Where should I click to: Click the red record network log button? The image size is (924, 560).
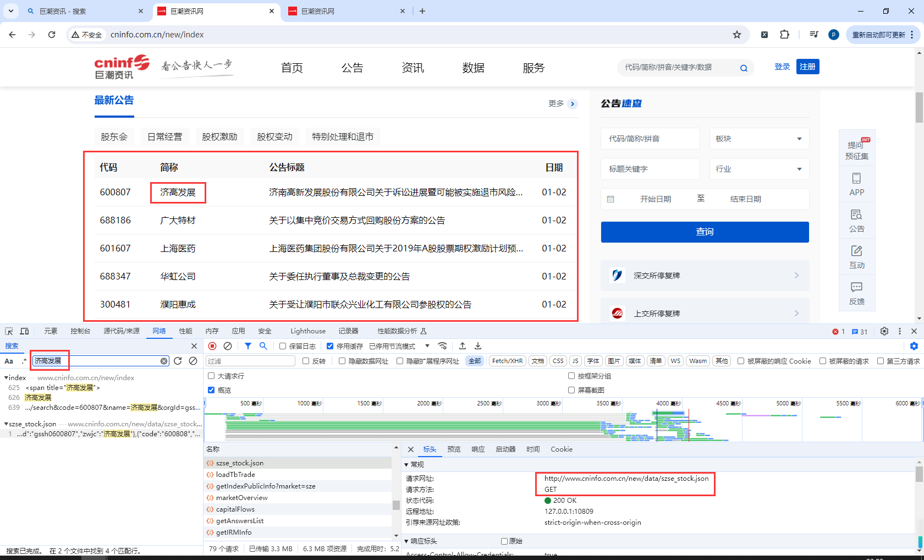coord(212,346)
